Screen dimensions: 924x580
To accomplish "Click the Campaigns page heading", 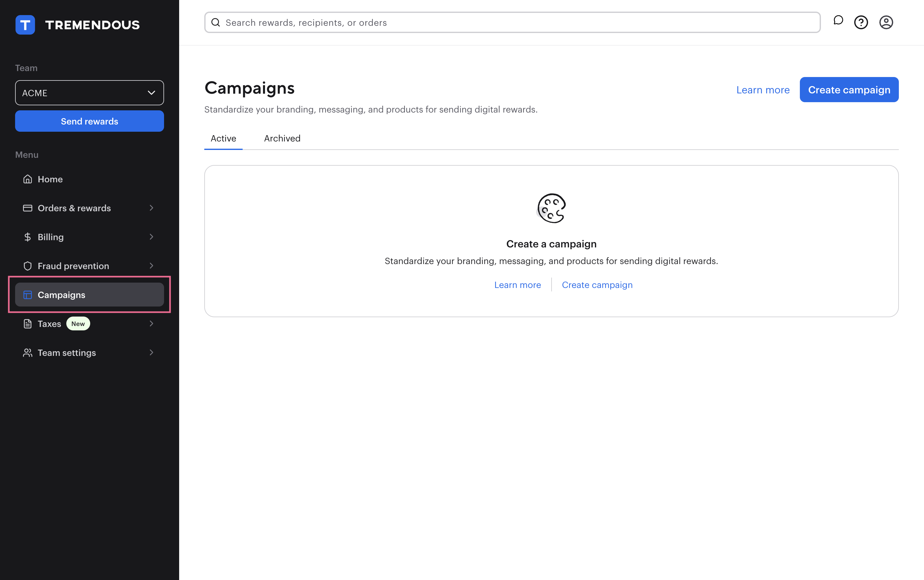I will [250, 88].
